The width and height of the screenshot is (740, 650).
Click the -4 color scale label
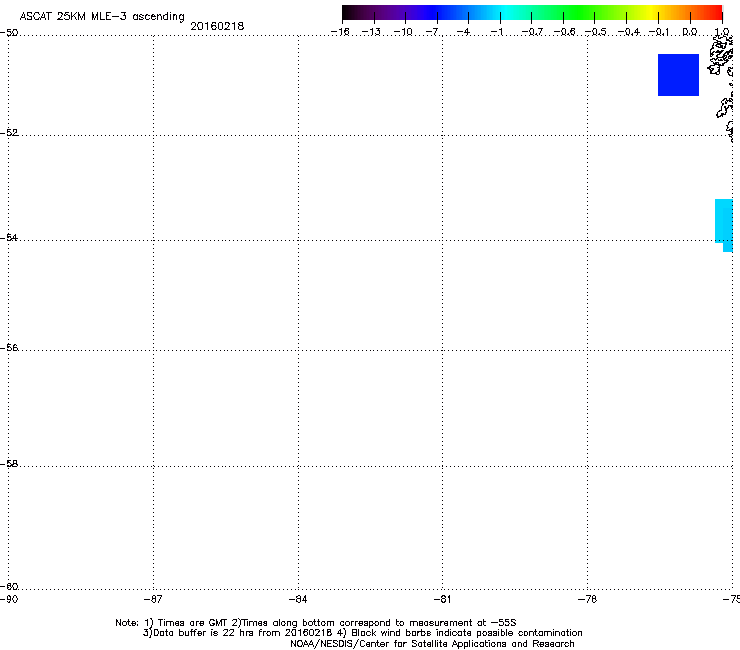464,32
